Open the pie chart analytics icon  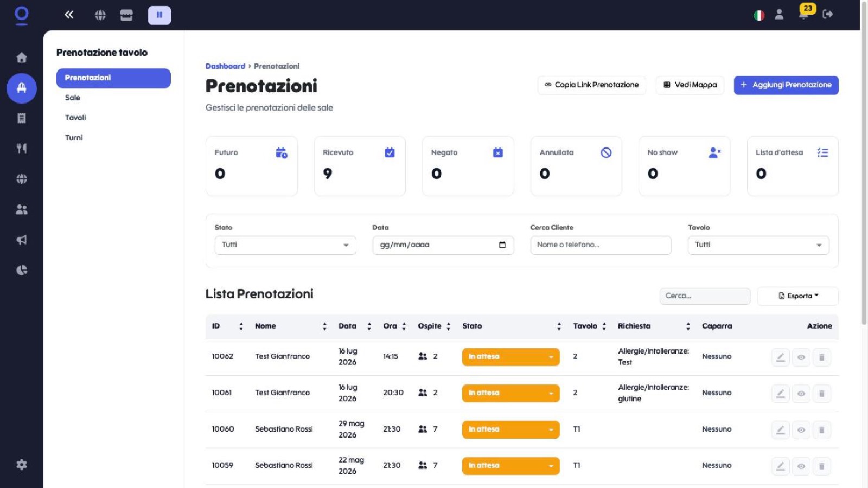click(x=22, y=270)
